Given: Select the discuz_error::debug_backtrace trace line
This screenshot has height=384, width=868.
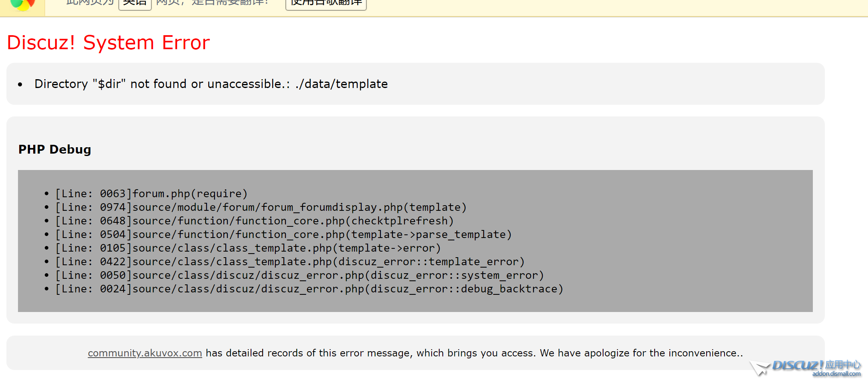Looking at the screenshot, I should tap(309, 289).
